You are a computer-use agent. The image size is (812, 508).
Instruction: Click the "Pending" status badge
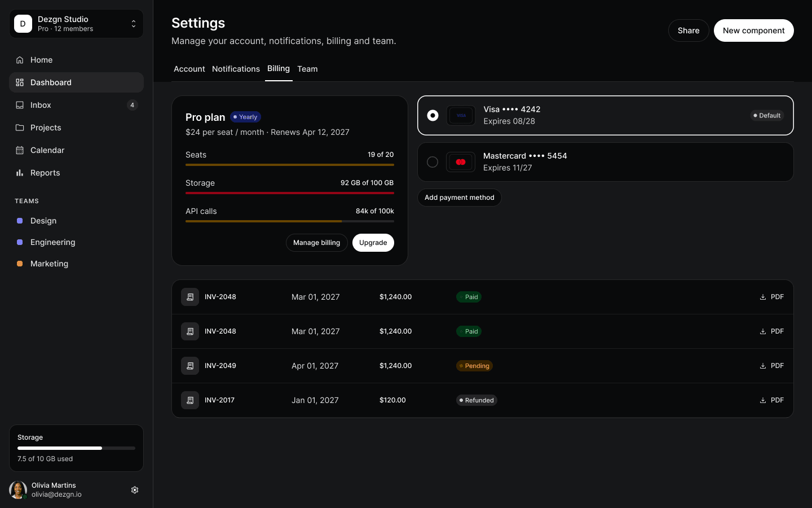(474, 366)
